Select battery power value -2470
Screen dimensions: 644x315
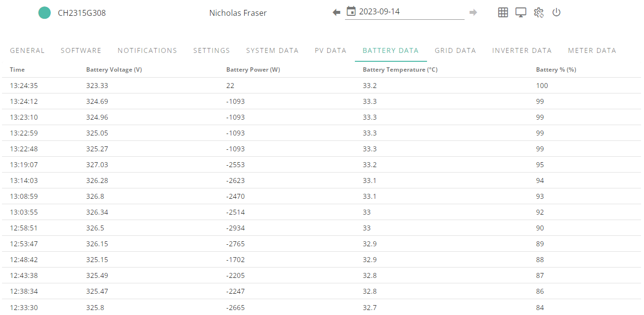coord(235,196)
